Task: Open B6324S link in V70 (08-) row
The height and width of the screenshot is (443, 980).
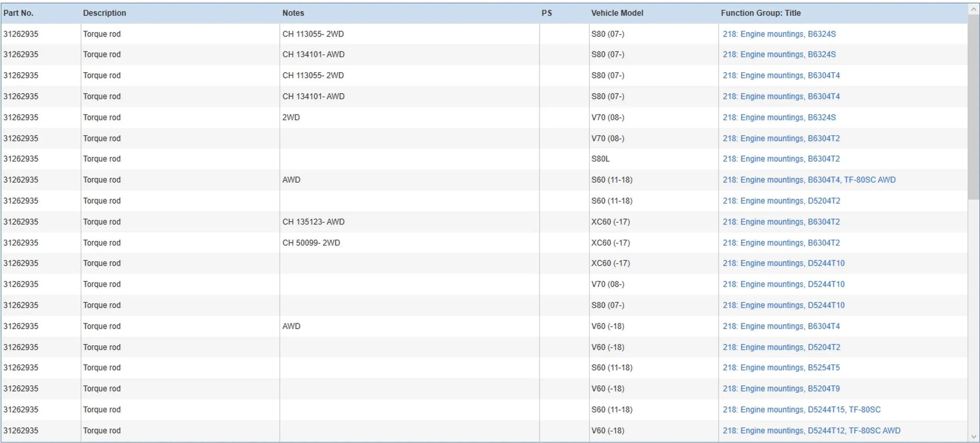Action: (x=779, y=117)
